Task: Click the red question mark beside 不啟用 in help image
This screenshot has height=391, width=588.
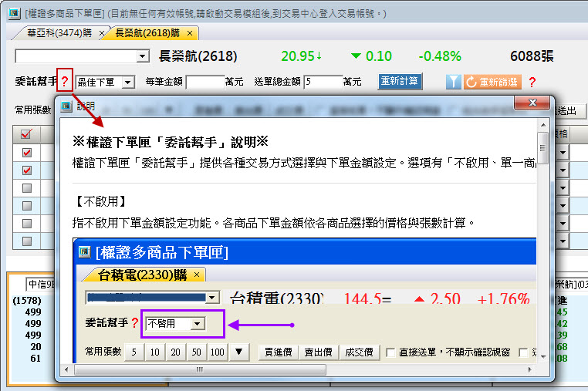Action: click(x=135, y=323)
